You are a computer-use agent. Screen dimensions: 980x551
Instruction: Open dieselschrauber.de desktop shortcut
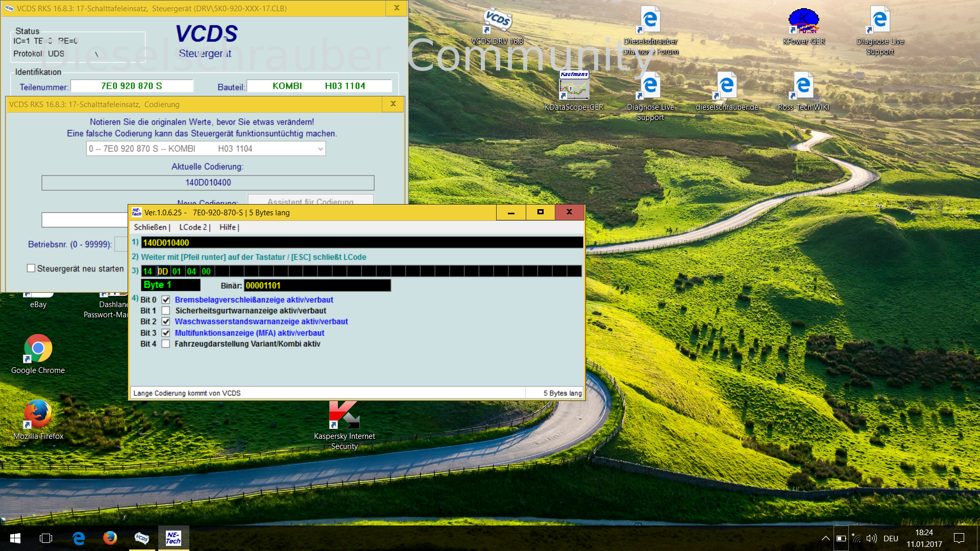727,92
